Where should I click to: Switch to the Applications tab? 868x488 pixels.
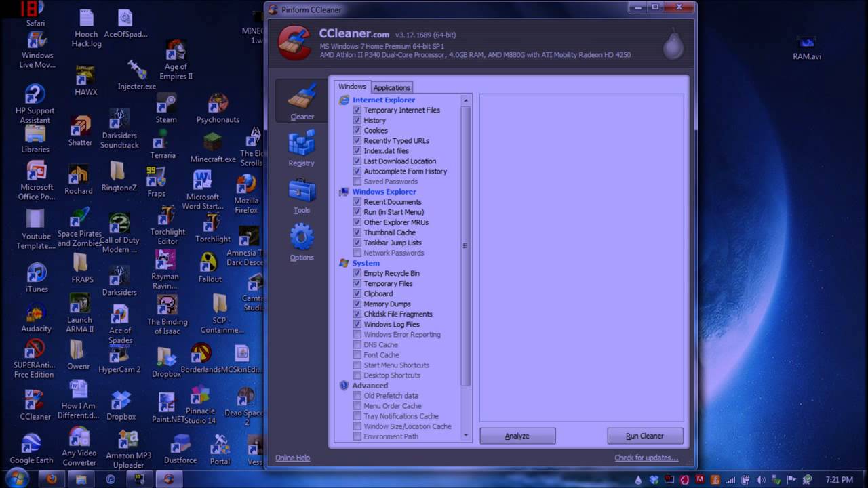[x=392, y=87]
